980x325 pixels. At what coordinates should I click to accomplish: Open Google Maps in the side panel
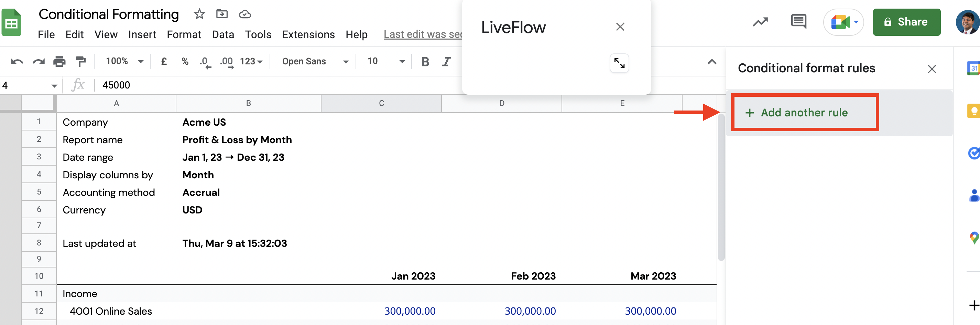coord(974,238)
